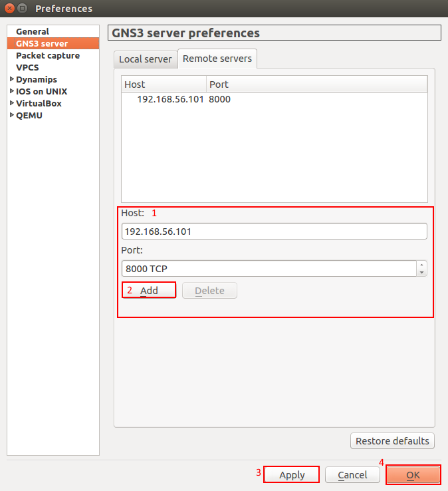The height and width of the screenshot is (491, 448).
Task: Open Packet capture preferences
Action: point(53,55)
